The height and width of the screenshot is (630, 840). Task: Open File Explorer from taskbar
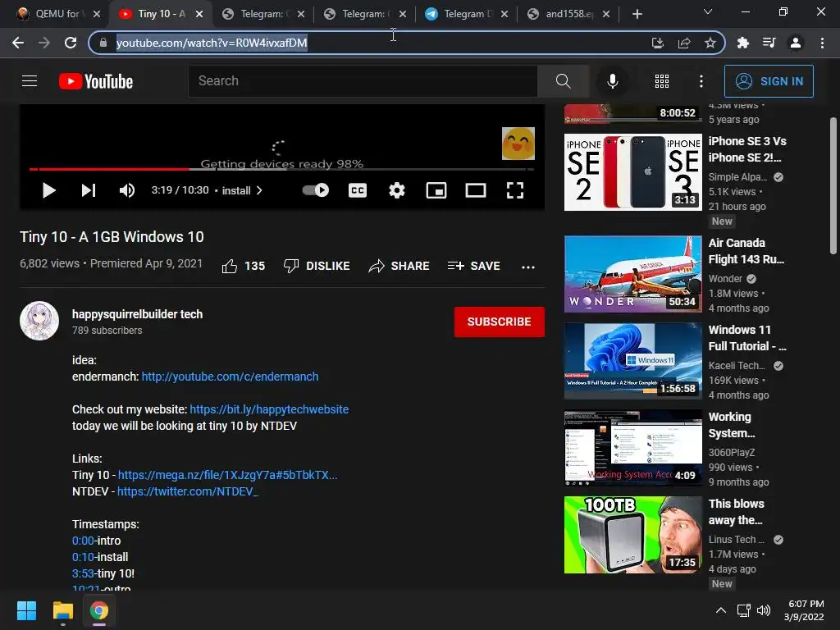pyautogui.click(x=62, y=610)
